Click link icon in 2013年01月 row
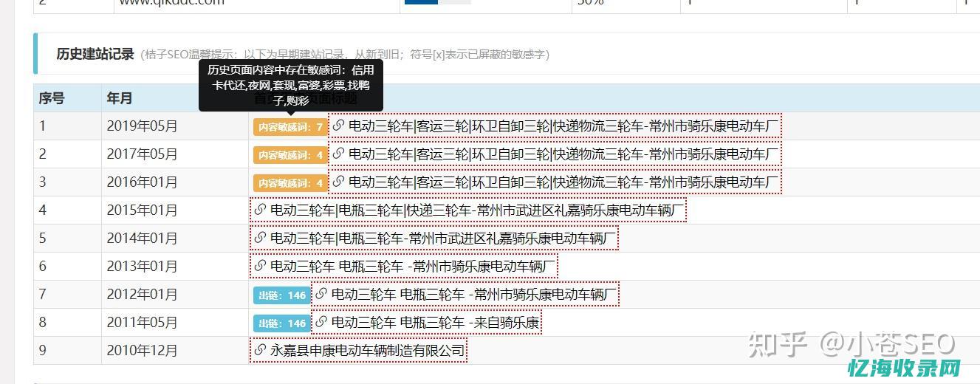Screen dimensions: 980x384 (x=260, y=267)
